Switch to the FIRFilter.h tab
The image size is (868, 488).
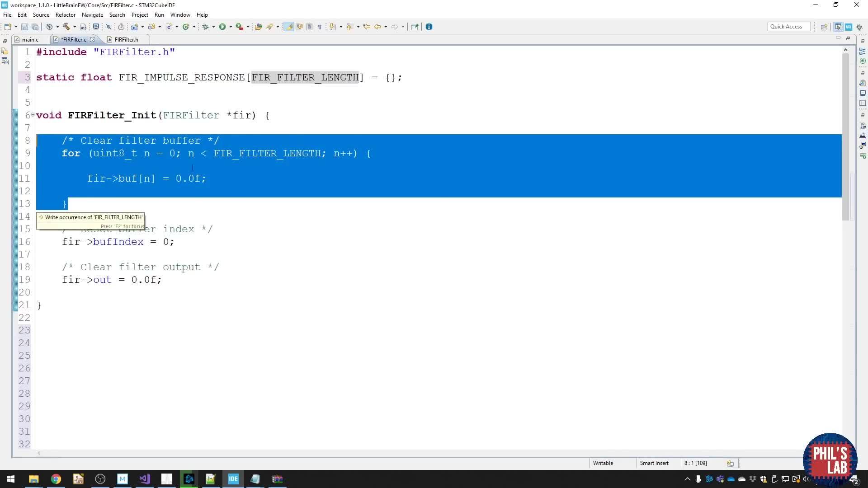coord(126,39)
